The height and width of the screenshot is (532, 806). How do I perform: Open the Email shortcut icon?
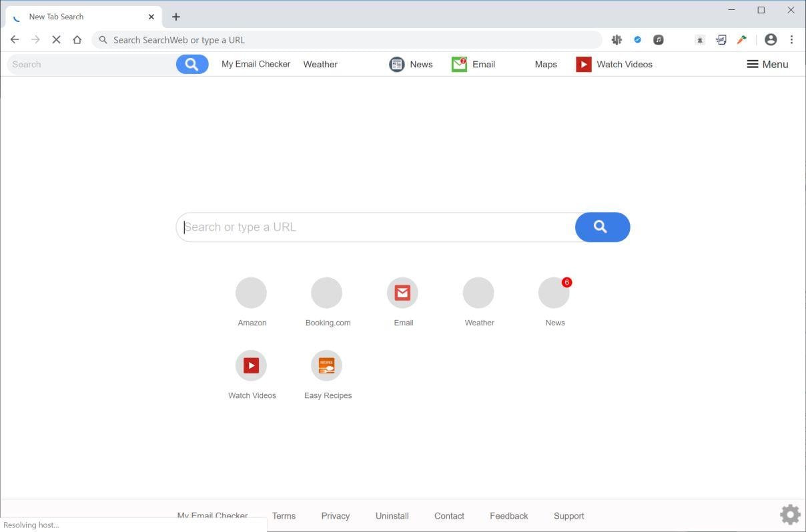click(402, 293)
